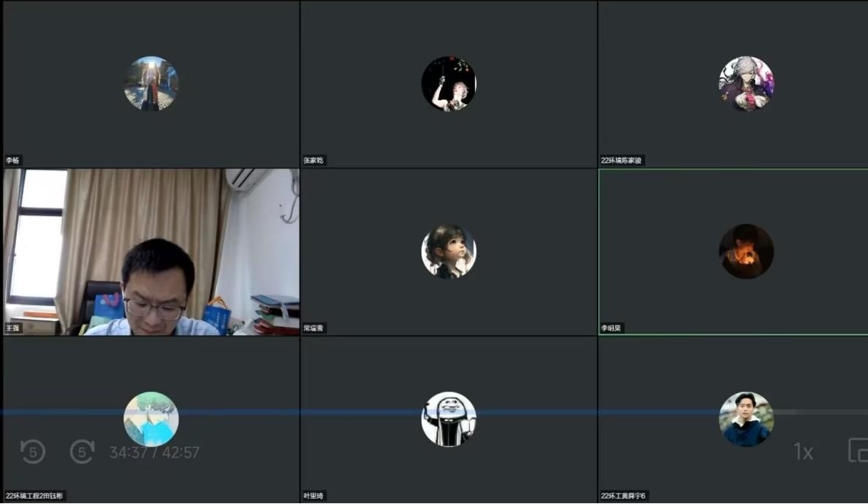Click the 王强 name label
This screenshot has height=504, width=868.
tap(13, 328)
